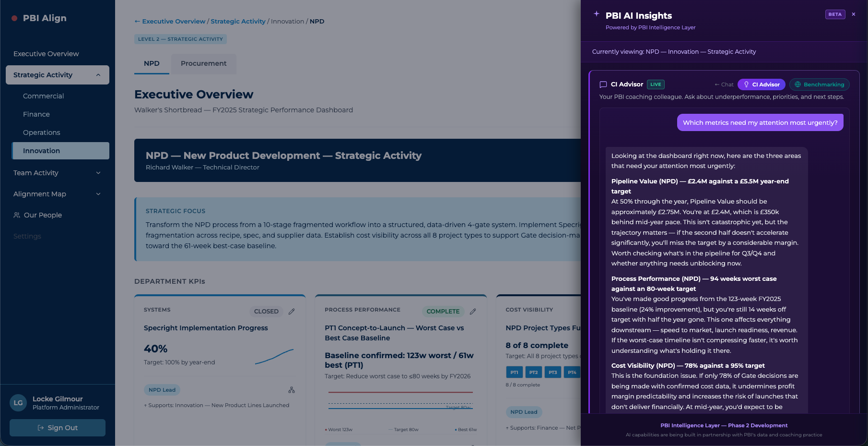
Task: Click NPD Lead tag on Cost Visibility card
Action: tap(524, 412)
